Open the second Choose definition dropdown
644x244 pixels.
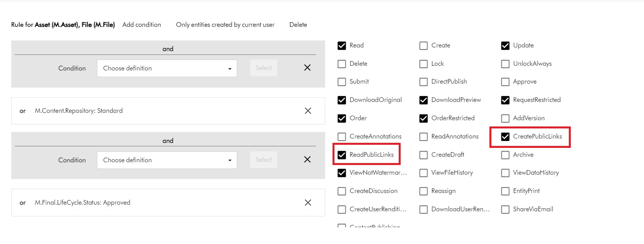[167, 160]
